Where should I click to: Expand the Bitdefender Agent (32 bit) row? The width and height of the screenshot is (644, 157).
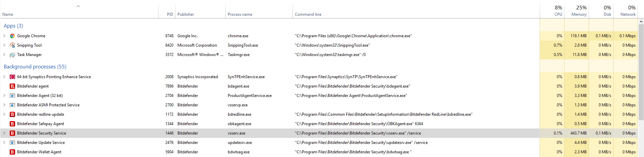coord(4,96)
